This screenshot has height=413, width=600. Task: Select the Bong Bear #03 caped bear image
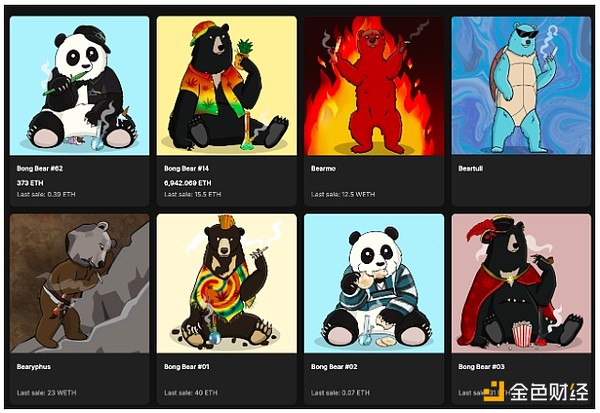(521, 284)
